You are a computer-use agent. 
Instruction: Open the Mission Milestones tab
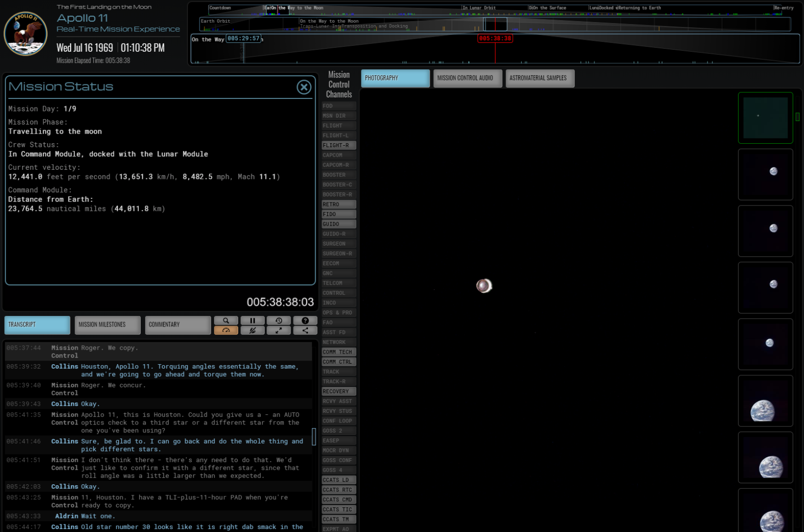pos(108,325)
